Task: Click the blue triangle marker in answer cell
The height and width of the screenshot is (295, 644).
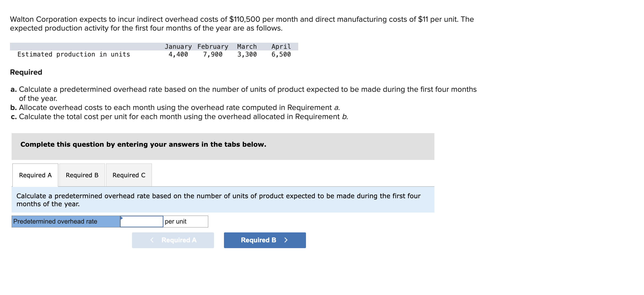Action: [x=122, y=218]
